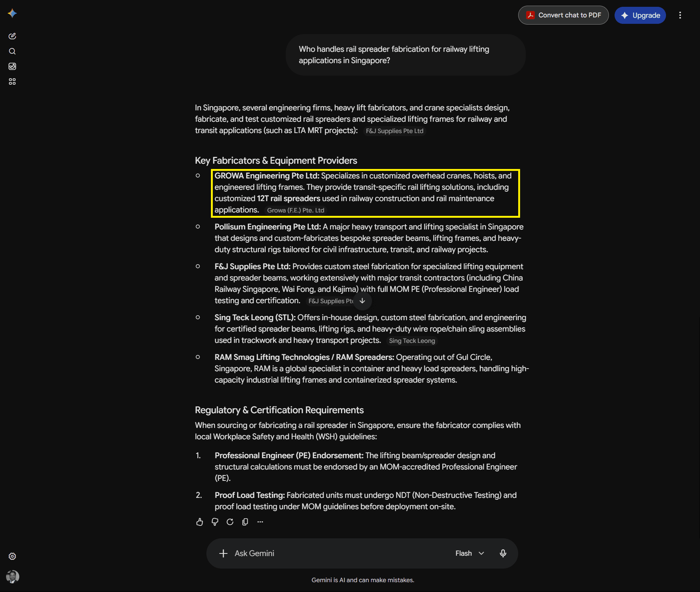Click the scroll-to-bottom down arrow button

pyautogui.click(x=362, y=301)
